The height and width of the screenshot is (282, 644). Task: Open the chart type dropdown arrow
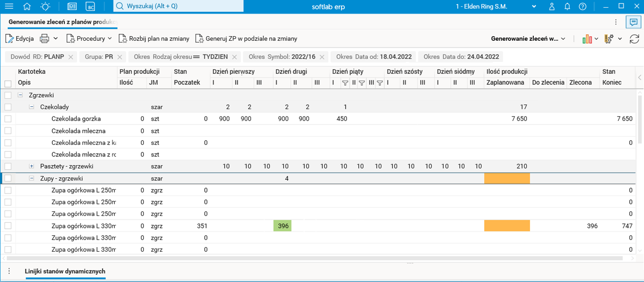pos(596,39)
